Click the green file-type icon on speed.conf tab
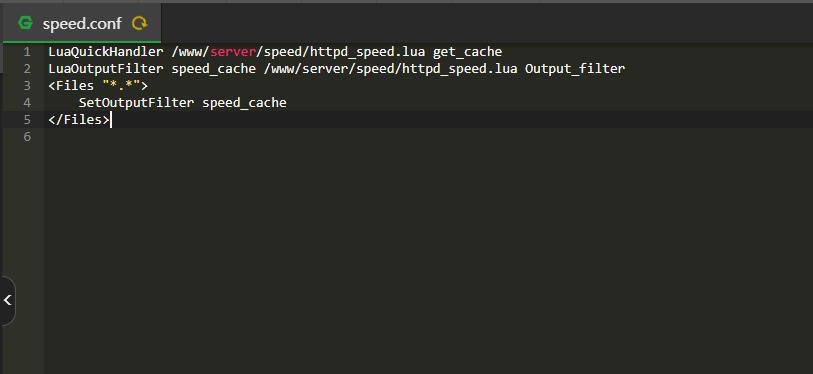Viewport: 813px width, 374px height. (25, 23)
